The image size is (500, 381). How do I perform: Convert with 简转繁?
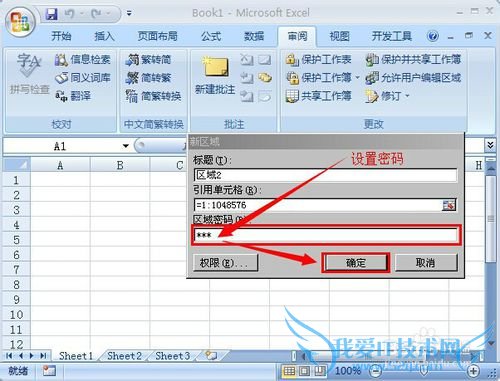pyautogui.click(x=148, y=78)
